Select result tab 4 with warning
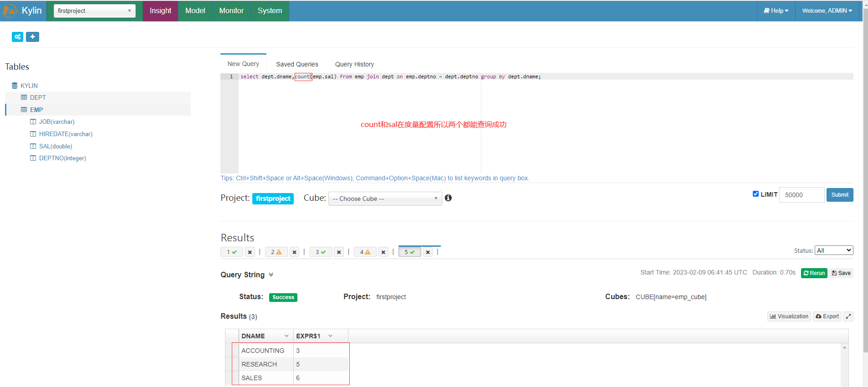Viewport: 868px width, 387px height. tap(365, 252)
